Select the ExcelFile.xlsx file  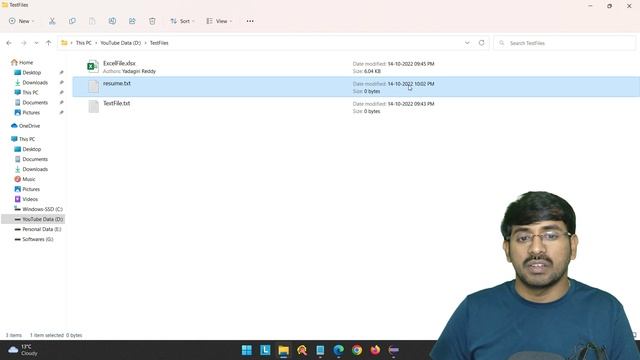point(356,67)
